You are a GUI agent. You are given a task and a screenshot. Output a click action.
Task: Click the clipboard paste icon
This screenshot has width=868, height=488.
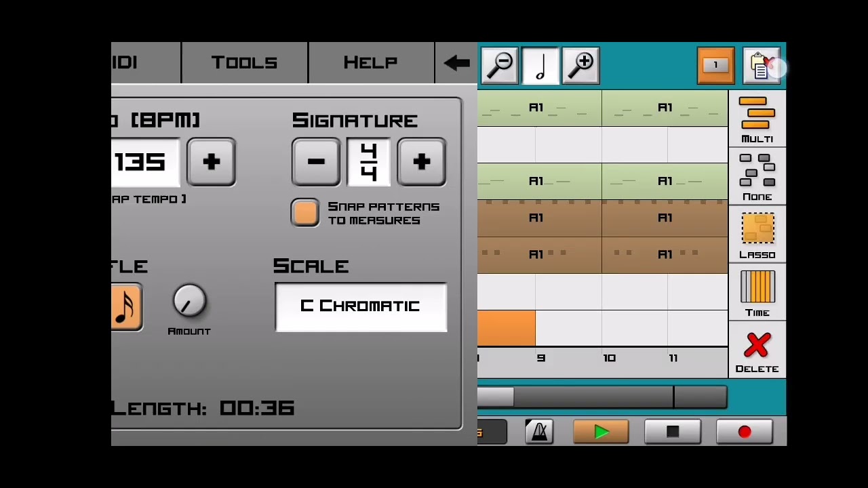tap(761, 65)
